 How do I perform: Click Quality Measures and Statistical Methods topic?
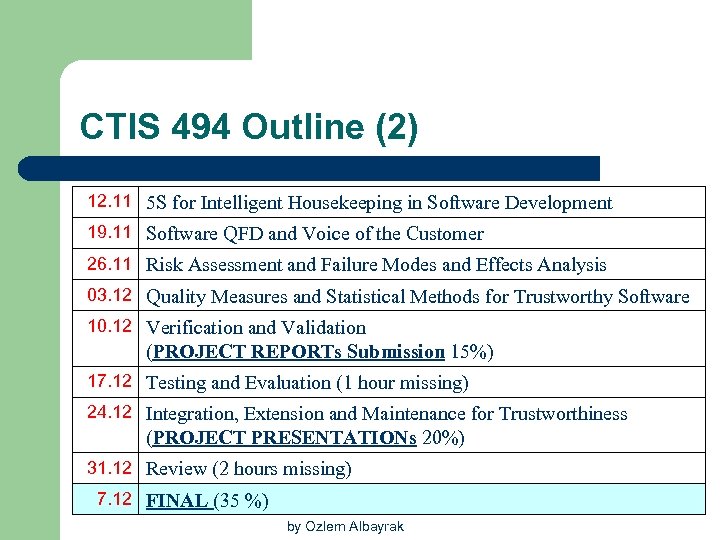coord(418,297)
